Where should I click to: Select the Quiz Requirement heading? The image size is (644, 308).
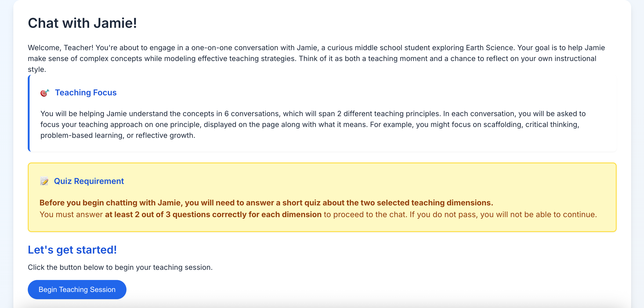tap(89, 181)
